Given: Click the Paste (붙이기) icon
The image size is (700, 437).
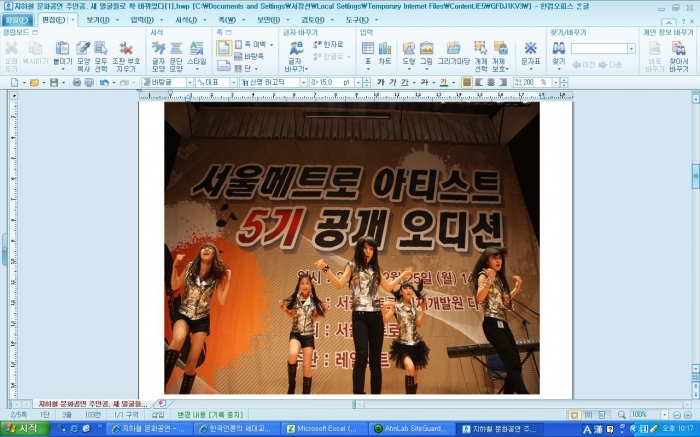Looking at the screenshot, I should pos(62,48).
